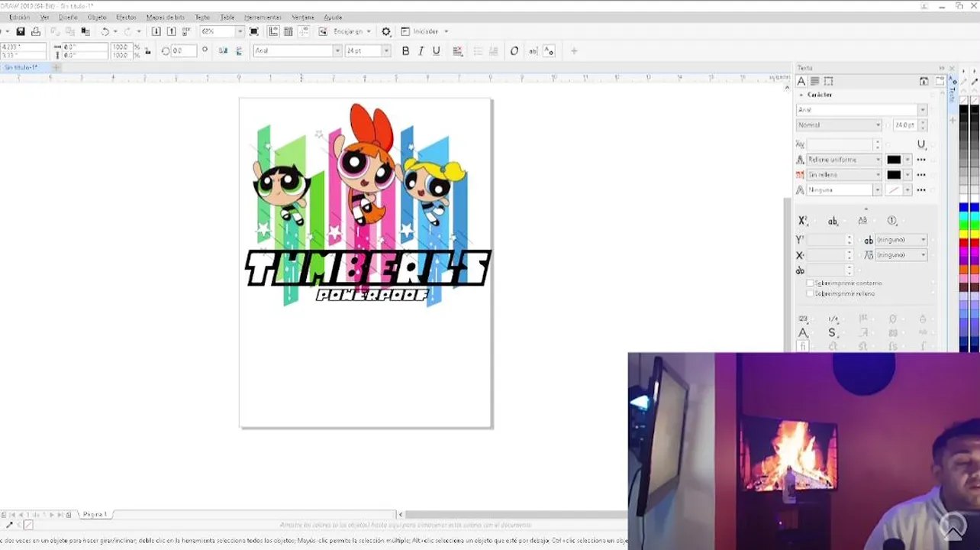Click the black fill color swatch in docker
This screenshot has width=980, height=550.
pyautogui.click(x=894, y=160)
